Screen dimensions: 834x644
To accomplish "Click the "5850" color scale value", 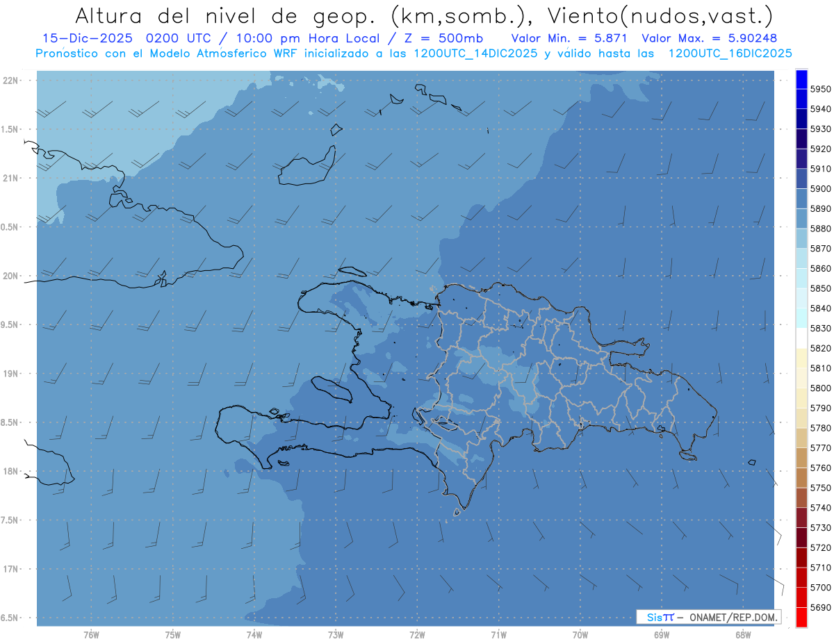I will coord(820,288).
